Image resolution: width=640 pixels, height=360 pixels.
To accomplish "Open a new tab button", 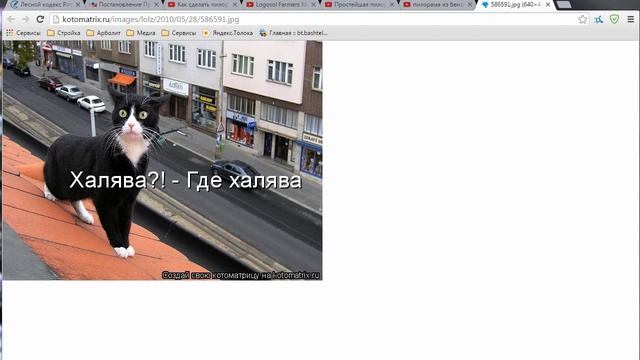I will tap(564, 5).
